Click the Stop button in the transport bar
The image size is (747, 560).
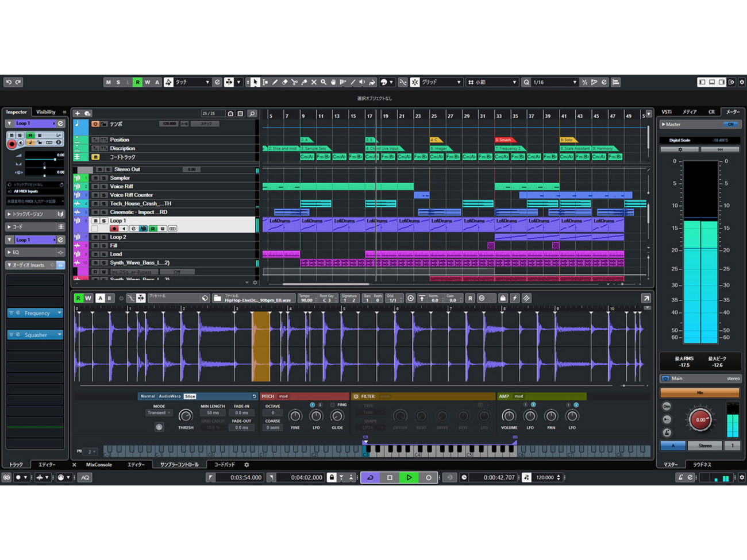coord(390,477)
